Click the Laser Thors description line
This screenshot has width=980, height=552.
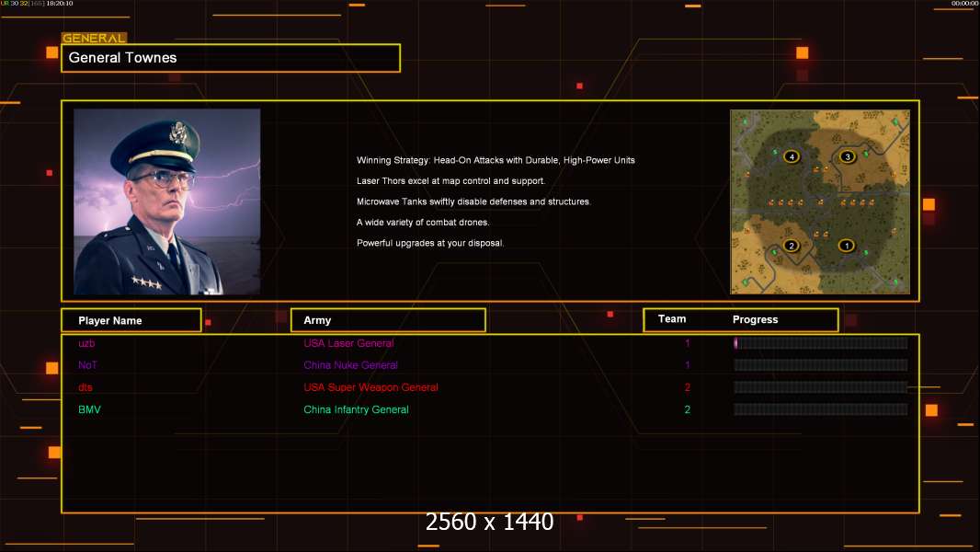click(x=450, y=180)
